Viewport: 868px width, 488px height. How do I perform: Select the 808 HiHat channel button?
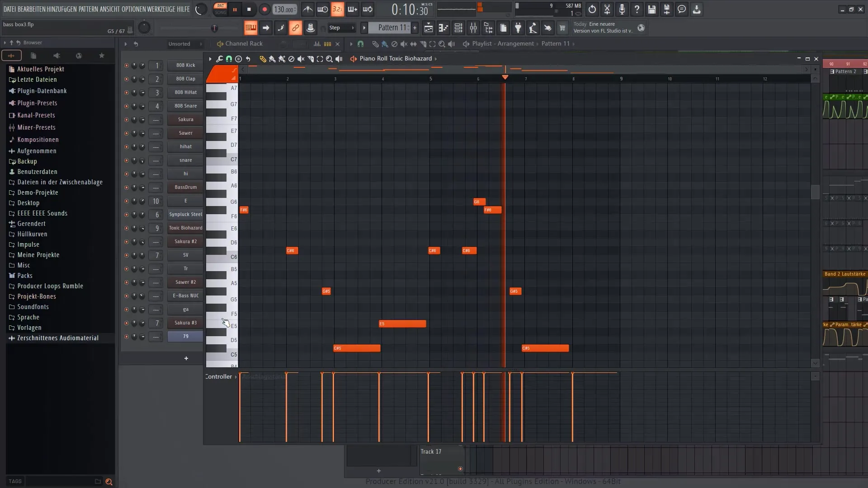point(185,93)
